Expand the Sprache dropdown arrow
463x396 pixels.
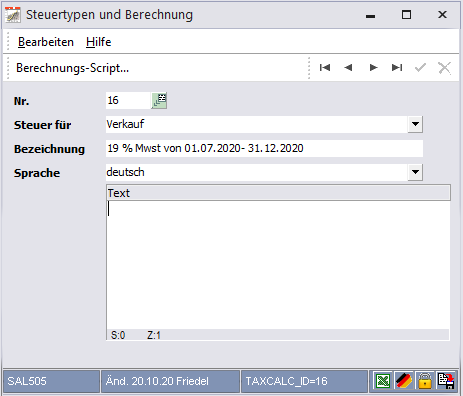point(415,172)
